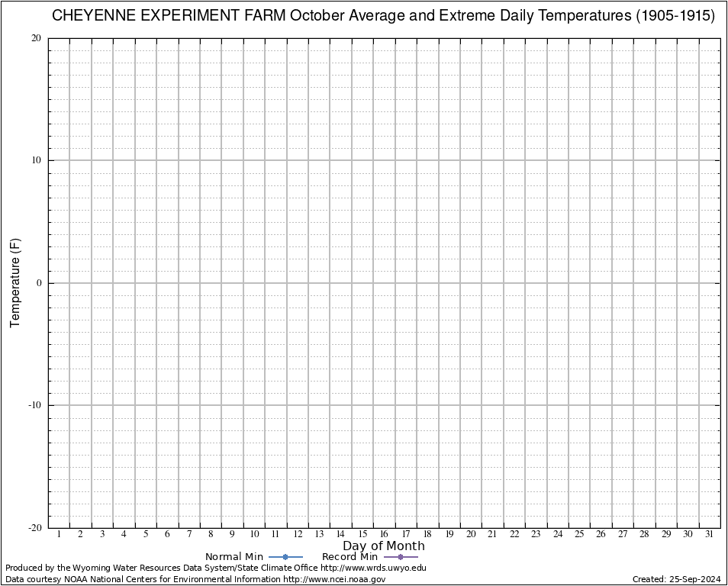Click x-axis day label 28
The image size is (728, 586).
pos(644,534)
